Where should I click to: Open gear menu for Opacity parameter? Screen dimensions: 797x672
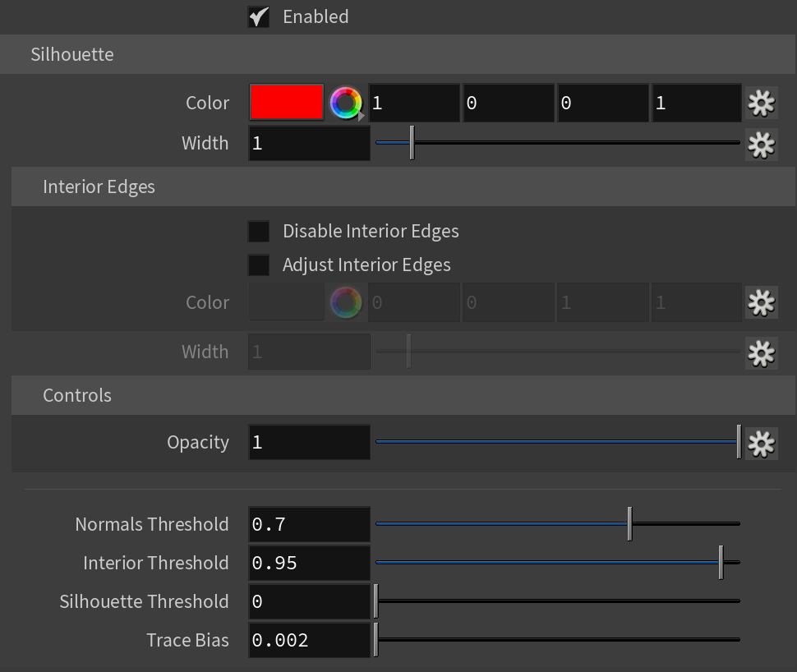coord(761,444)
